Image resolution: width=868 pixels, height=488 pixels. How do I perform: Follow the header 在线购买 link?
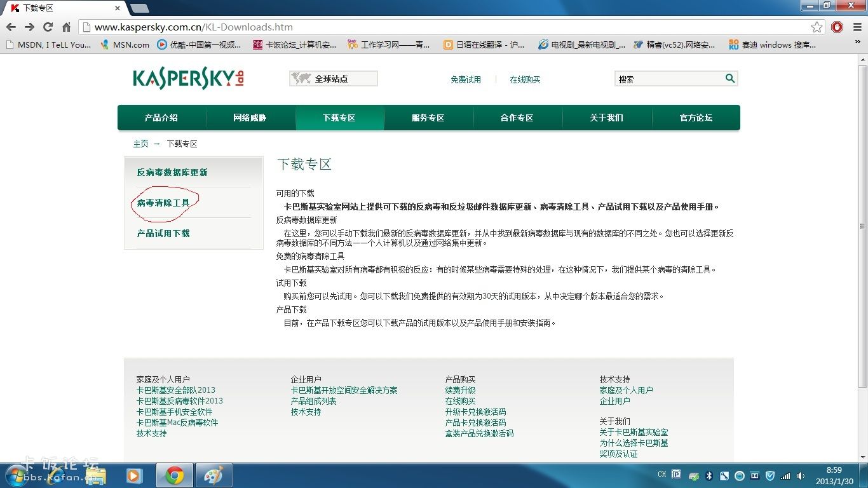click(x=525, y=79)
